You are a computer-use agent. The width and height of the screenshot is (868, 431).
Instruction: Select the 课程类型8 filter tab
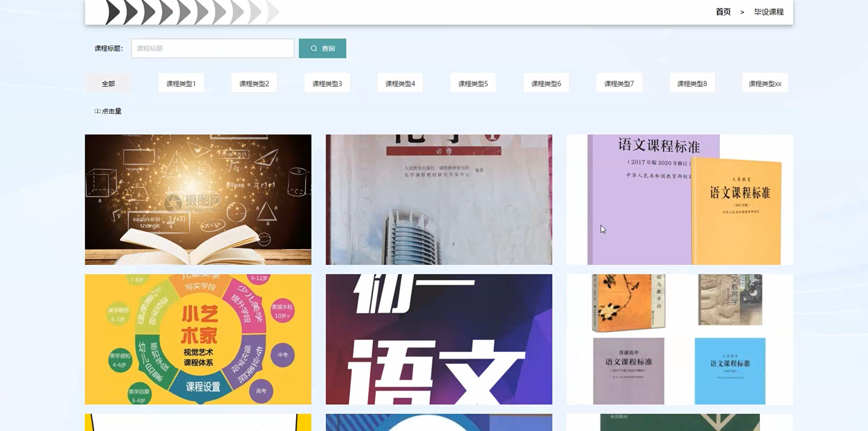click(692, 83)
